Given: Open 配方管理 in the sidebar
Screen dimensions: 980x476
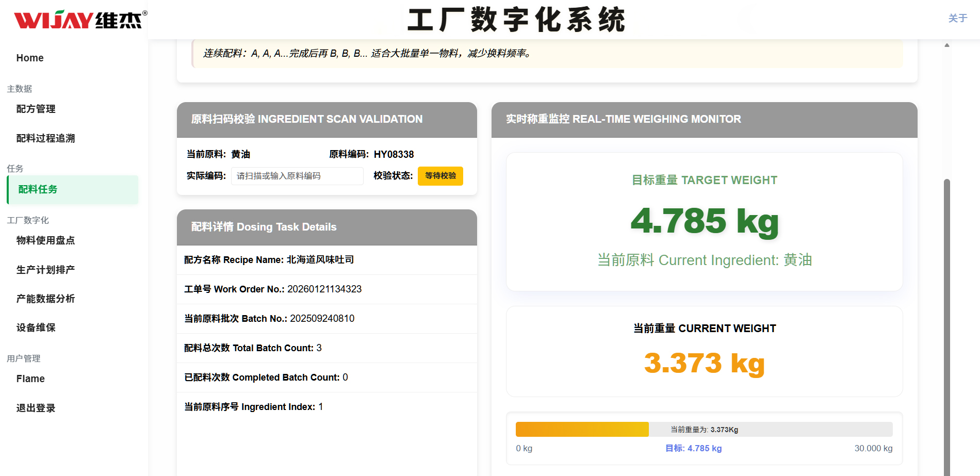Looking at the screenshot, I should pyautogui.click(x=36, y=109).
